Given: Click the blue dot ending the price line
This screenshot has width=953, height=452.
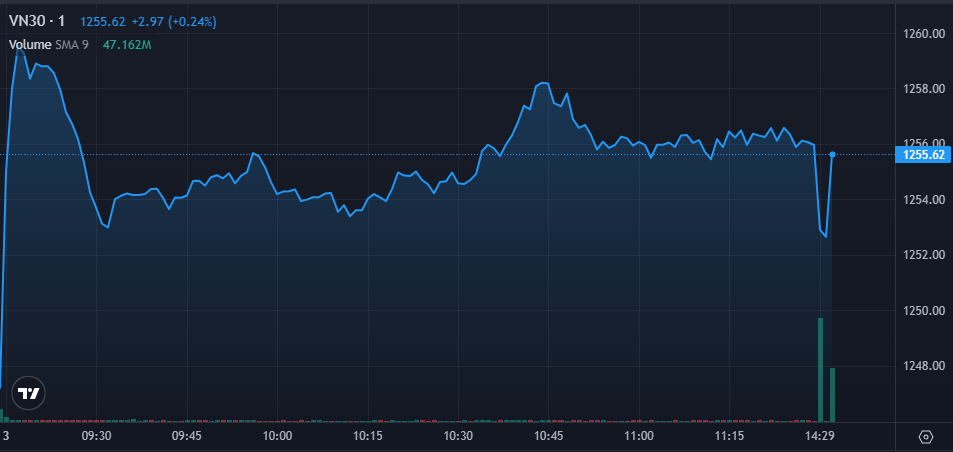Looking at the screenshot, I should (x=832, y=154).
